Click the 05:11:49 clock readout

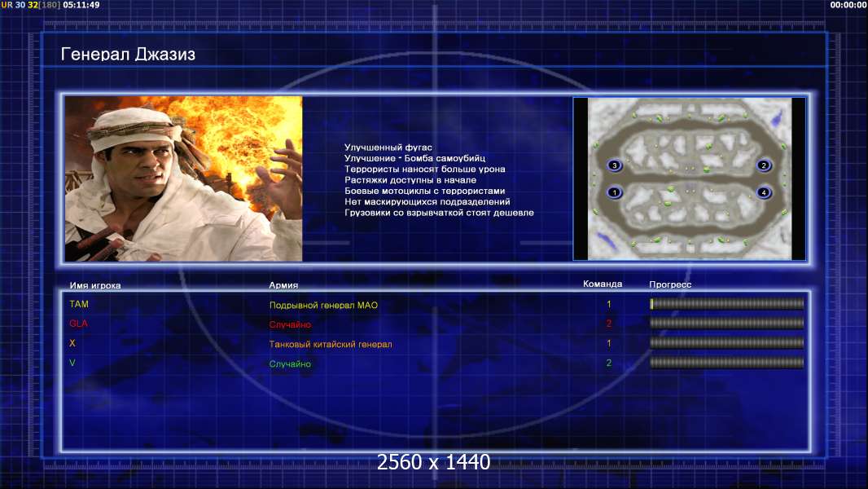pos(81,5)
